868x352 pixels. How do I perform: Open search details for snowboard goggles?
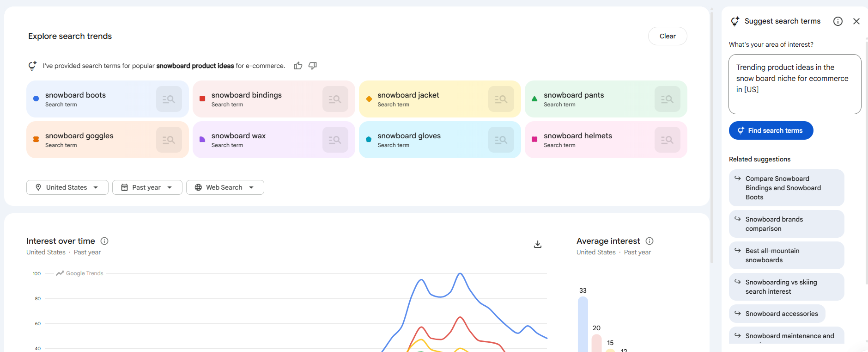click(x=169, y=140)
